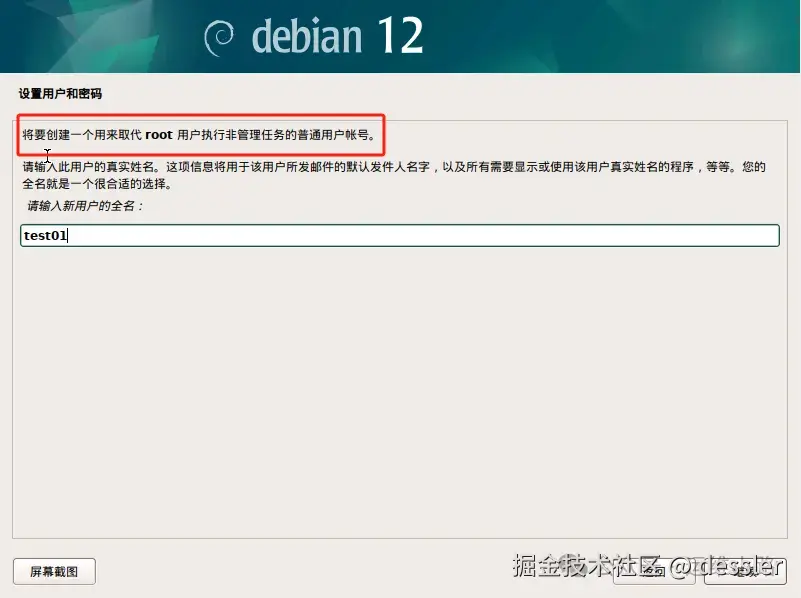The image size is (801, 598).
Task: Click the 掘金技术社区 watermark text
Action: [x=587, y=566]
